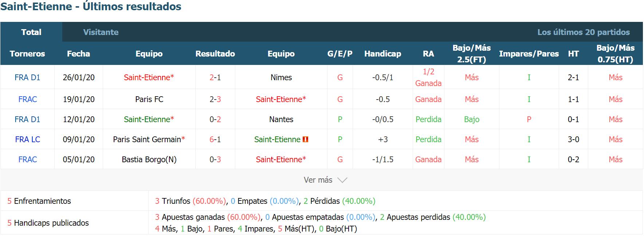Click the G/E/P column header
This screenshot has width=644, height=237.
coord(340,54)
